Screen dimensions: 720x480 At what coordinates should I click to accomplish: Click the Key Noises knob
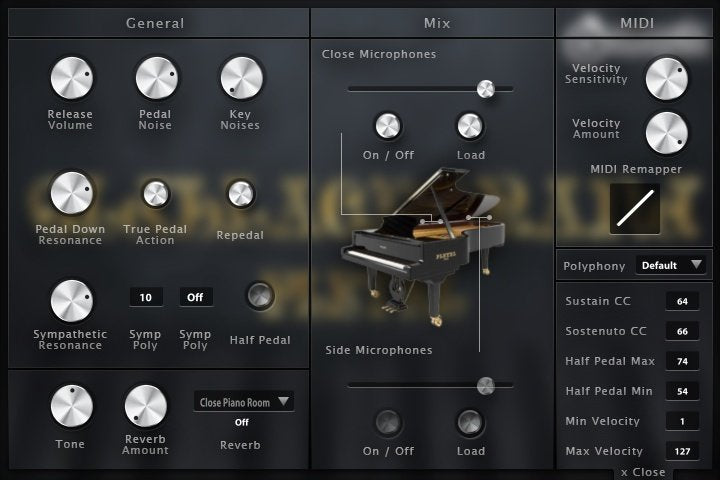click(x=240, y=79)
